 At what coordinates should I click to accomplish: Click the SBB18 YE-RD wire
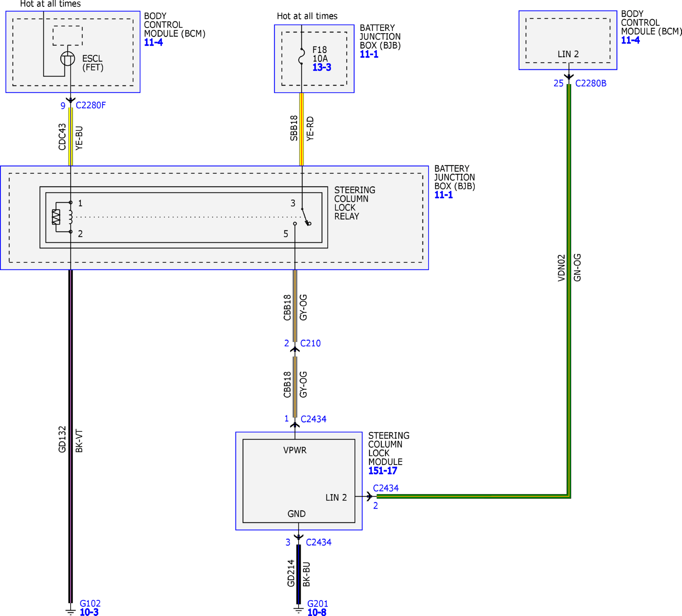pos(301,129)
